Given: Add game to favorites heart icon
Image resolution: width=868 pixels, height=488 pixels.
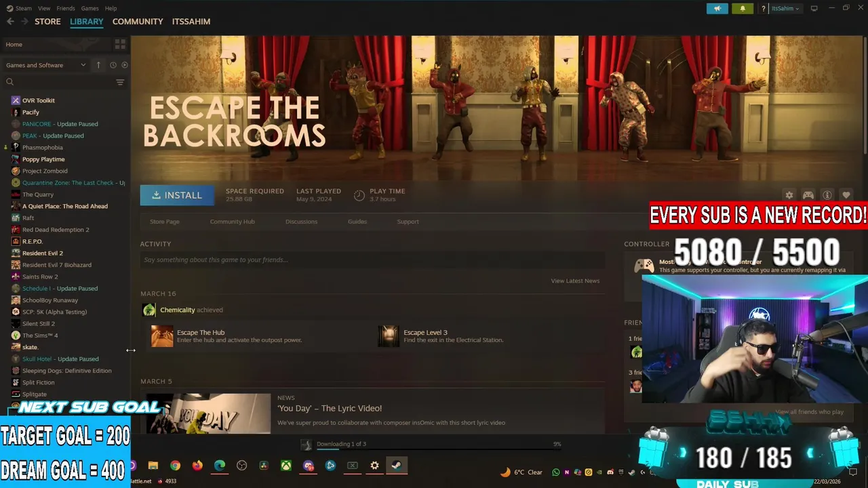Looking at the screenshot, I should pyautogui.click(x=846, y=195).
